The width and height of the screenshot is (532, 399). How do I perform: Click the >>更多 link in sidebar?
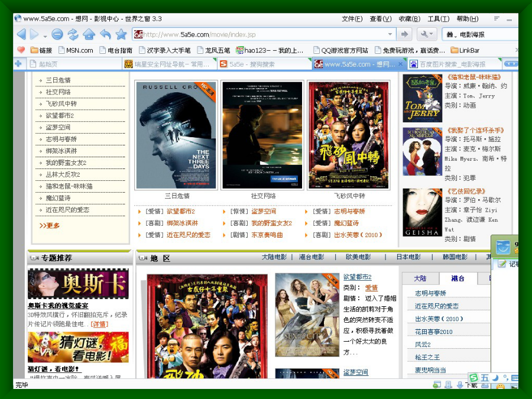coord(50,225)
